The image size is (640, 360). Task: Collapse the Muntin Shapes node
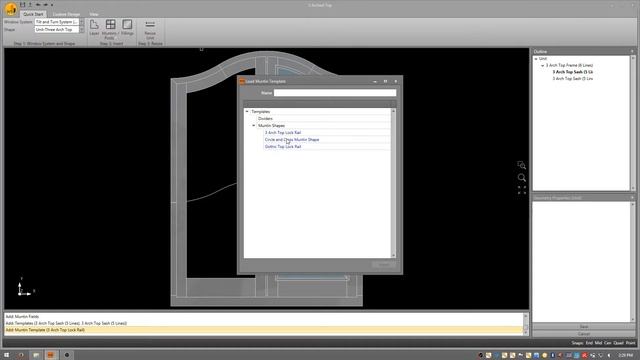[253, 125]
